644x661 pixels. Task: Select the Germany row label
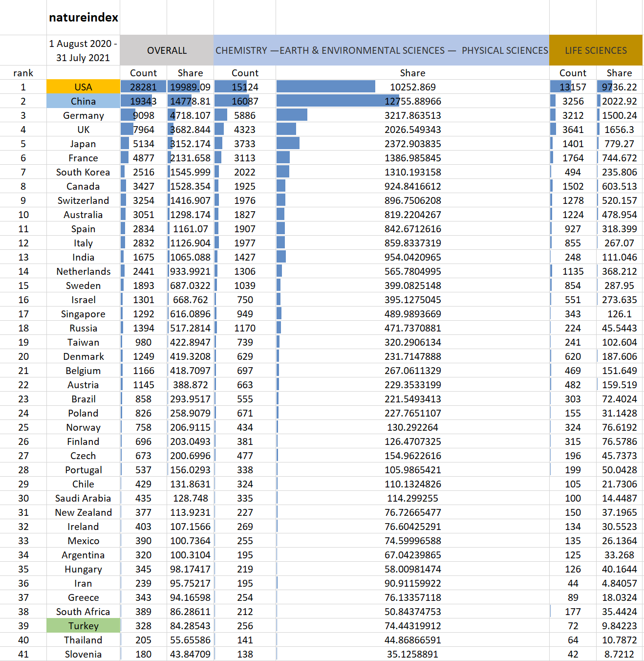tap(84, 115)
